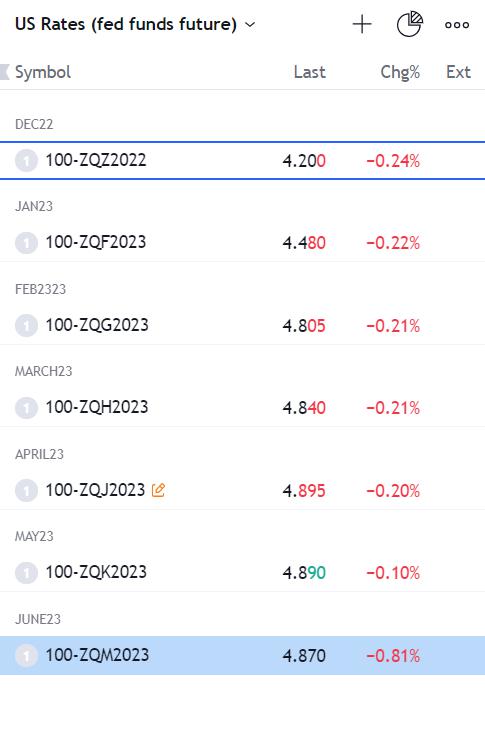
Task: Click the round logo icon for 100-ZQF2023
Action: pos(26,243)
